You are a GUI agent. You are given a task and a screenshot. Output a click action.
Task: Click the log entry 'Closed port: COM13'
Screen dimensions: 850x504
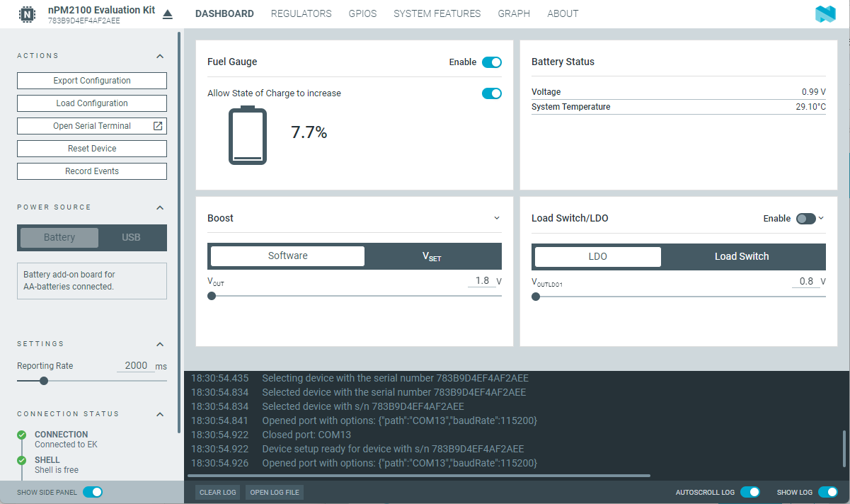(x=306, y=435)
